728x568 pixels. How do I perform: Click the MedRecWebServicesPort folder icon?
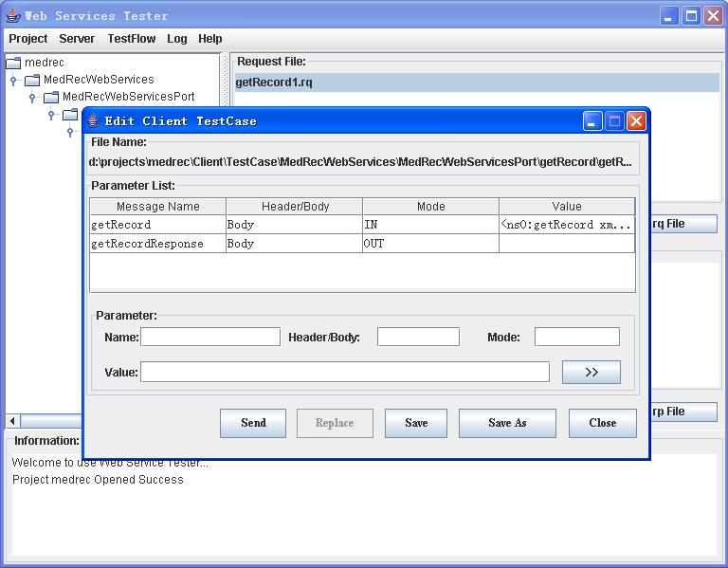tap(51, 97)
